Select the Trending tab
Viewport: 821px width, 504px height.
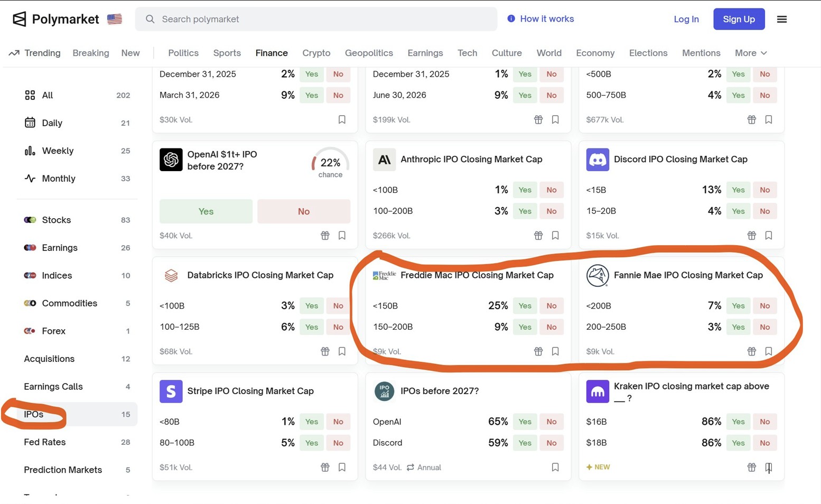(x=35, y=53)
